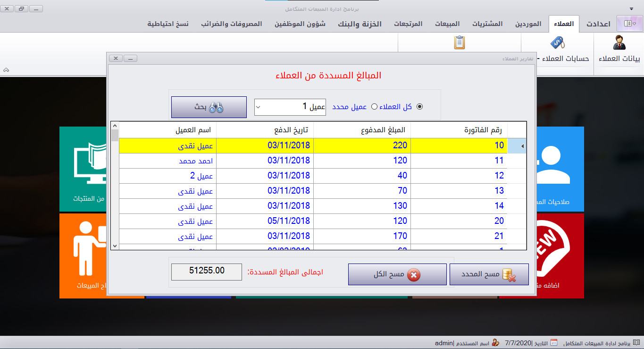The width and height of the screenshot is (644, 349).
Task: Click the clipboard report icon in ribbon
Action: point(459,43)
